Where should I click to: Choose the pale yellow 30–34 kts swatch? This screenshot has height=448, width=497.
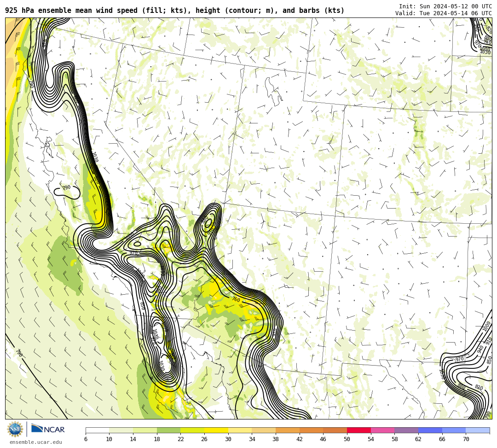point(240,430)
